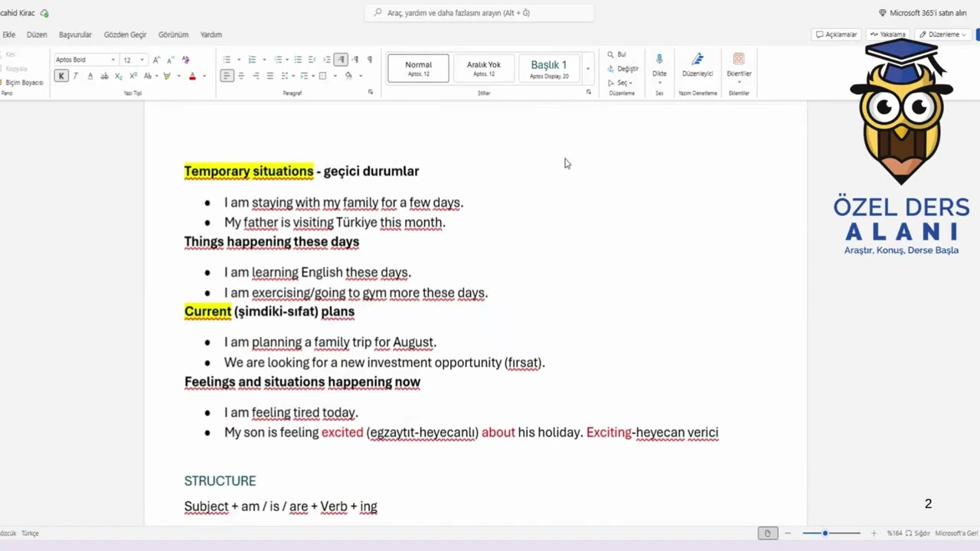Align text left
This screenshot has width=980, height=551.
[x=227, y=76]
